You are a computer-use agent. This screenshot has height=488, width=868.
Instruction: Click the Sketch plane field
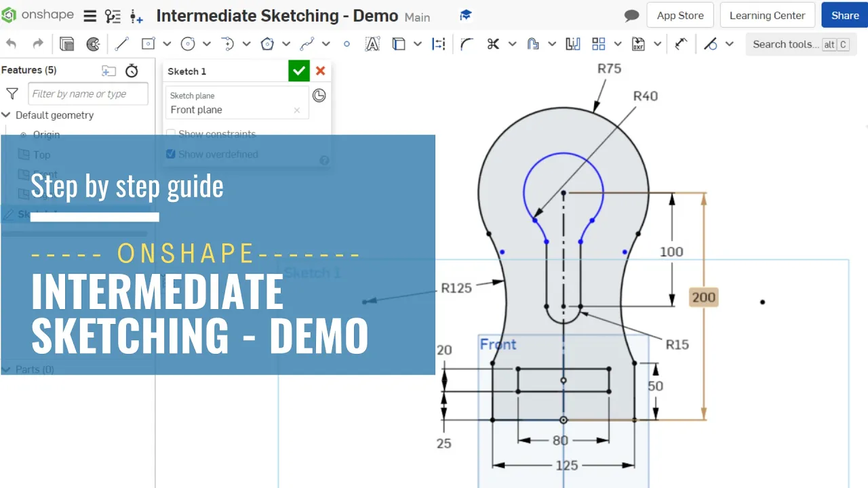237,102
